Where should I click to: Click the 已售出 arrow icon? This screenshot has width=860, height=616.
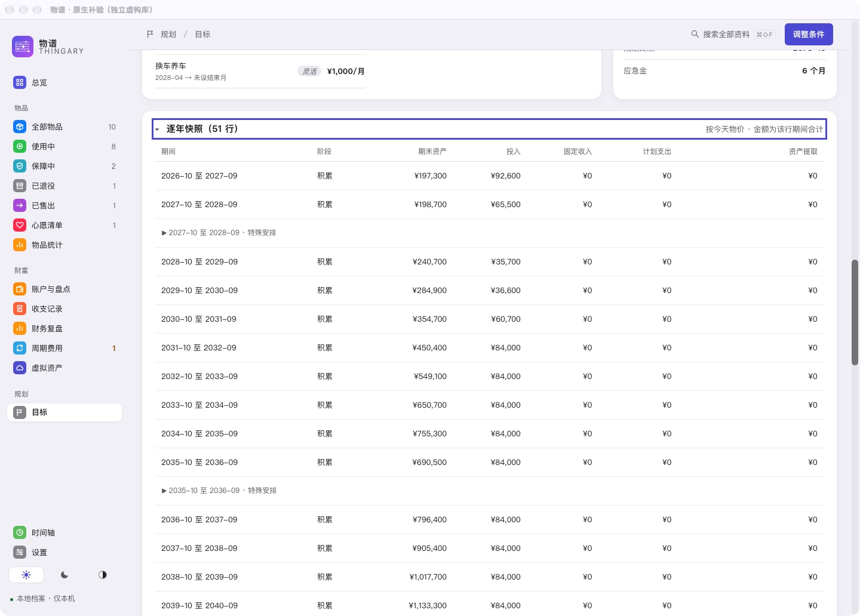20,205
